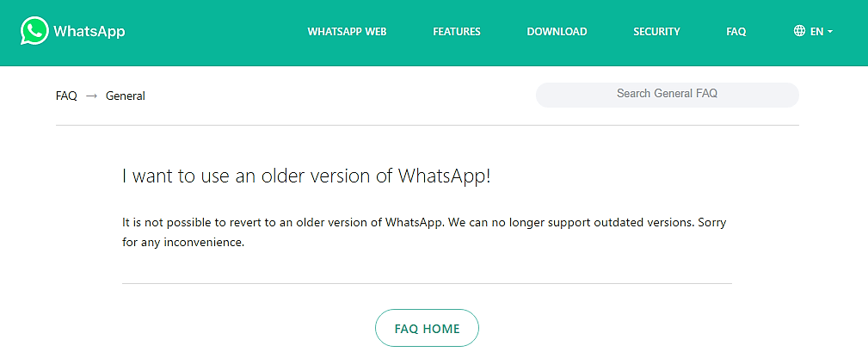
Task: Click the globe language icon
Action: coord(799,31)
